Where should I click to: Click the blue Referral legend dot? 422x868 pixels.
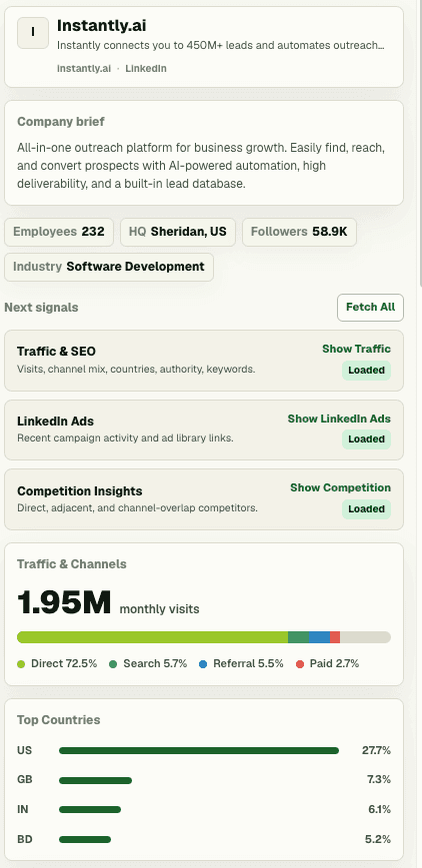click(203, 663)
